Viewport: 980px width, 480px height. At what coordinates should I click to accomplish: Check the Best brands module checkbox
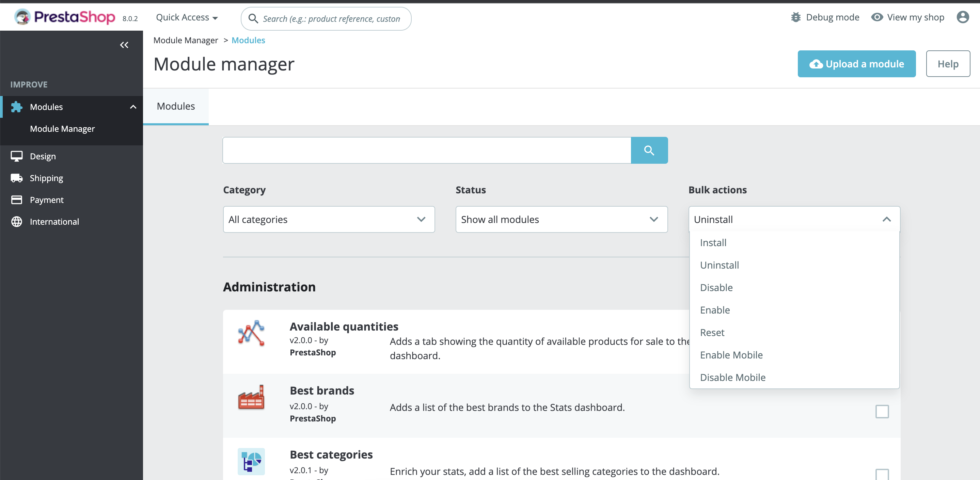tap(882, 411)
